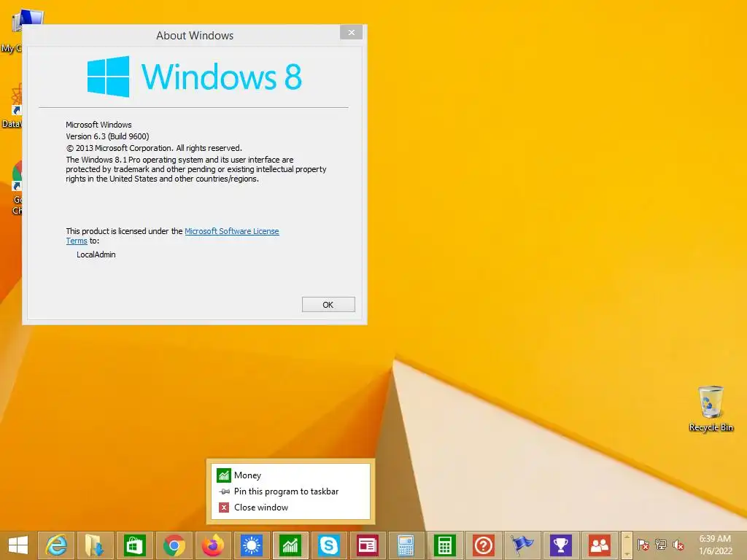Launch Google Chrome from the taskbar
The height and width of the screenshot is (560, 747).
coord(174,545)
